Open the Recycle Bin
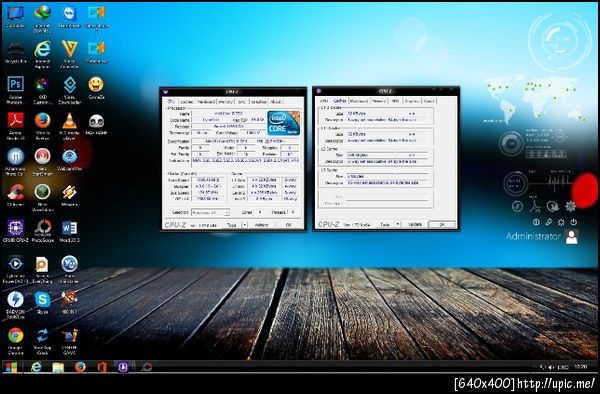The width and height of the screenshot is (600, 394). (x=15, y=53)
